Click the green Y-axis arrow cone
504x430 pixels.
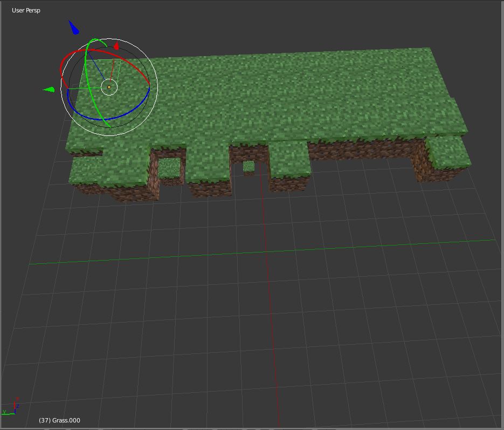click(x=49, y=90)
